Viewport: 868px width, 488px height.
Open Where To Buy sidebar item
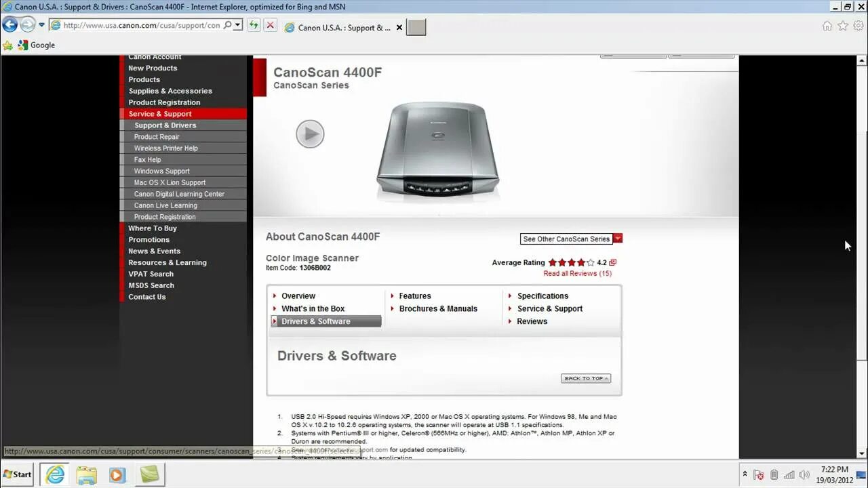[153, 228]
